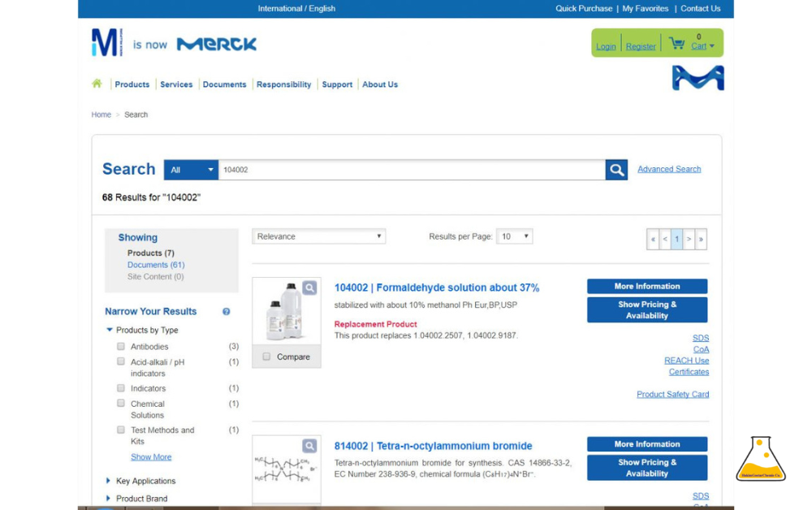The height and width of the screenshot is (510, 812).
Task: Click the Register link
Action: pos(641,46)
